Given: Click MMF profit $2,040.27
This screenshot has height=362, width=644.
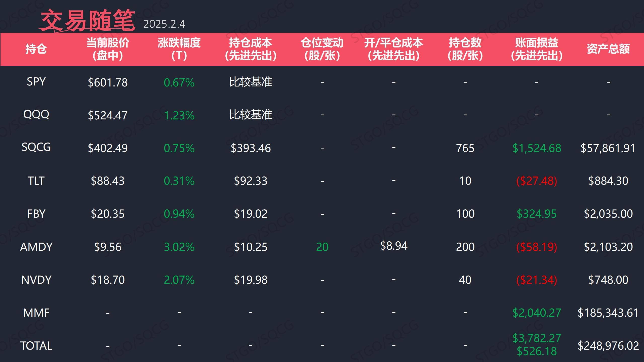Looking at the screenshot, I should click(x=537, y=313).
